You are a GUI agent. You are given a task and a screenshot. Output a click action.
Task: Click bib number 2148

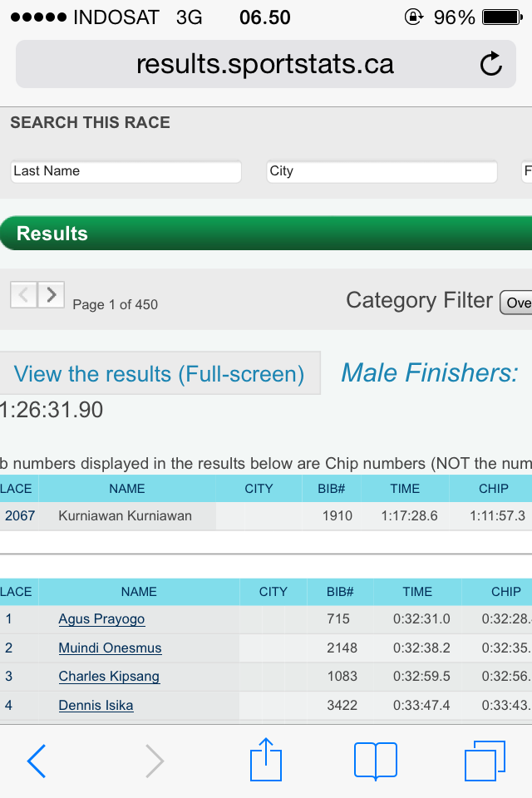(x=342, y=648)
